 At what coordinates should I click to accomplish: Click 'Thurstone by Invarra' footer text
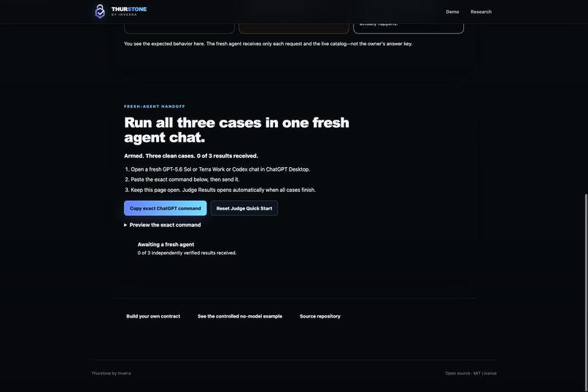click(111, 373)
